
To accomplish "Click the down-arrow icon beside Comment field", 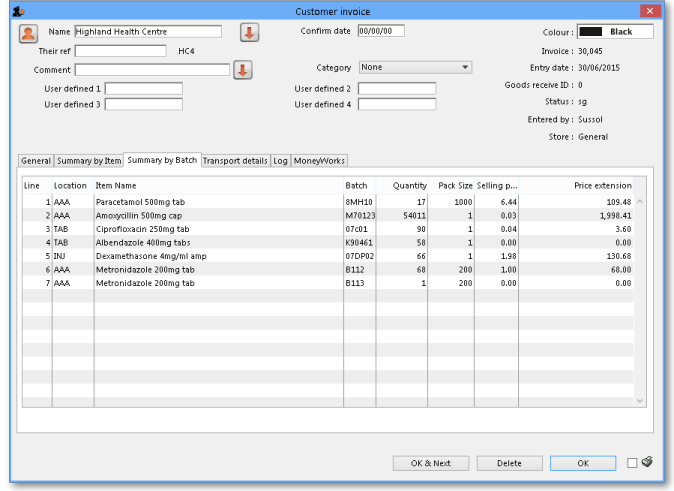I will click(243, 70).
